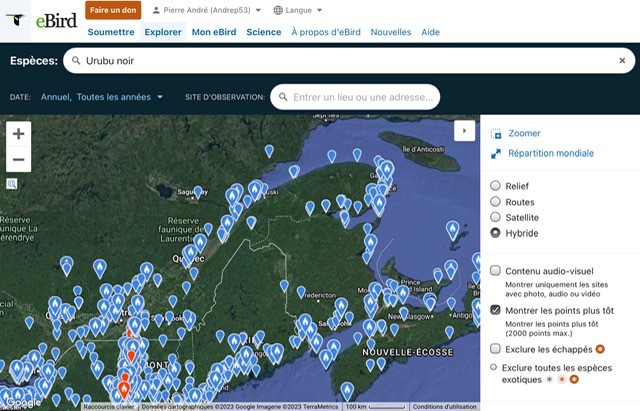640x411 pixels.
Task: Open the Pierre André account dropdown
Action: tap(213, 10)
